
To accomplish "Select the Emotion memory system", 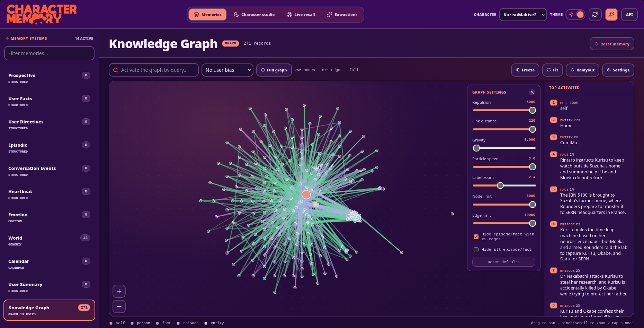I will [x=49, y=218].
